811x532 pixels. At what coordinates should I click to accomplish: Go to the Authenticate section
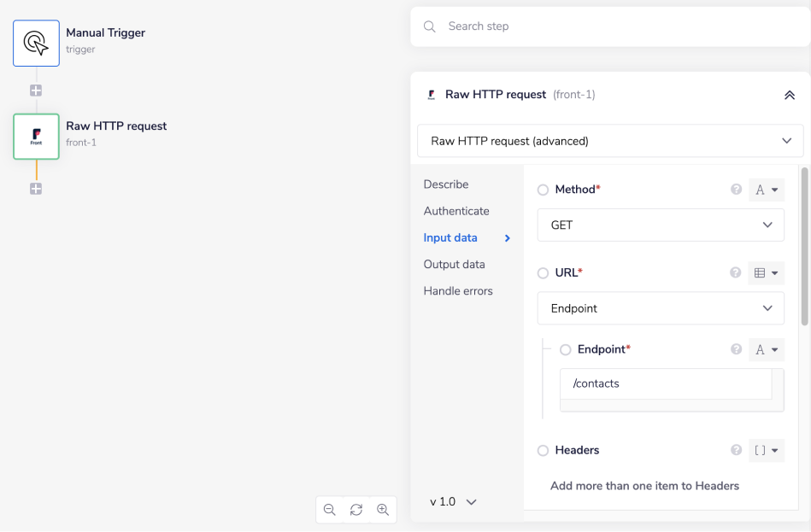coord(456,211)
